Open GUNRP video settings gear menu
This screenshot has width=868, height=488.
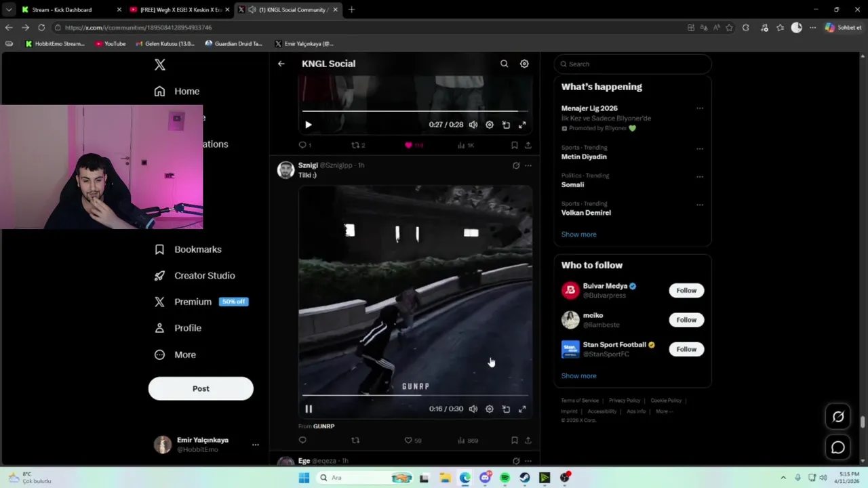490,409
